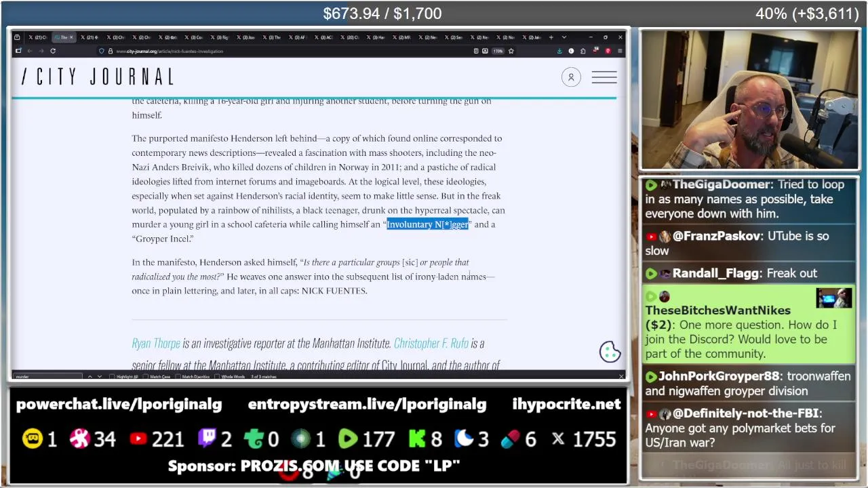Click the City Journal logo
The image size is (868, 488).
click(x=98, y=77)
